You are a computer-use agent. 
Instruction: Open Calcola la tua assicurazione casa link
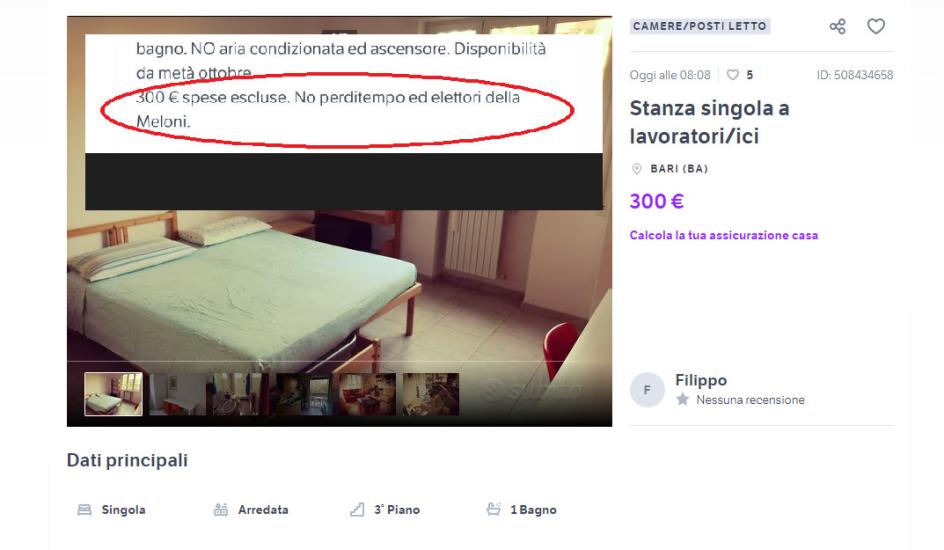[x=724, y=235]
